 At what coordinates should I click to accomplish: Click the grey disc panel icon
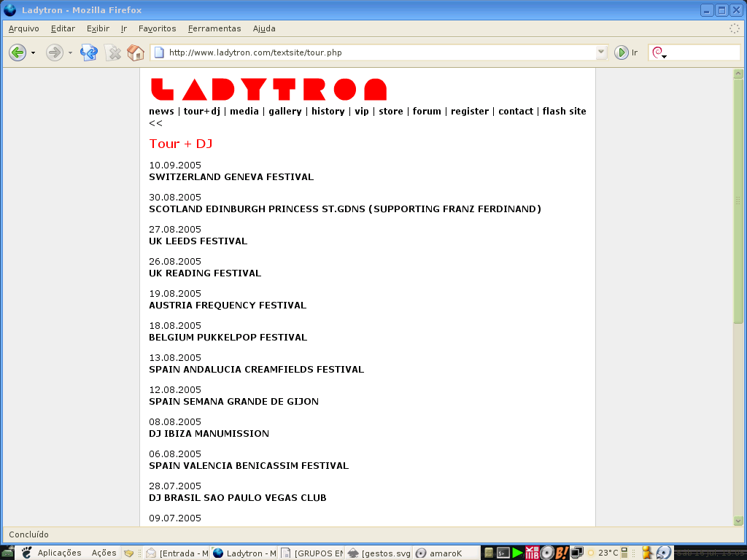547,553
